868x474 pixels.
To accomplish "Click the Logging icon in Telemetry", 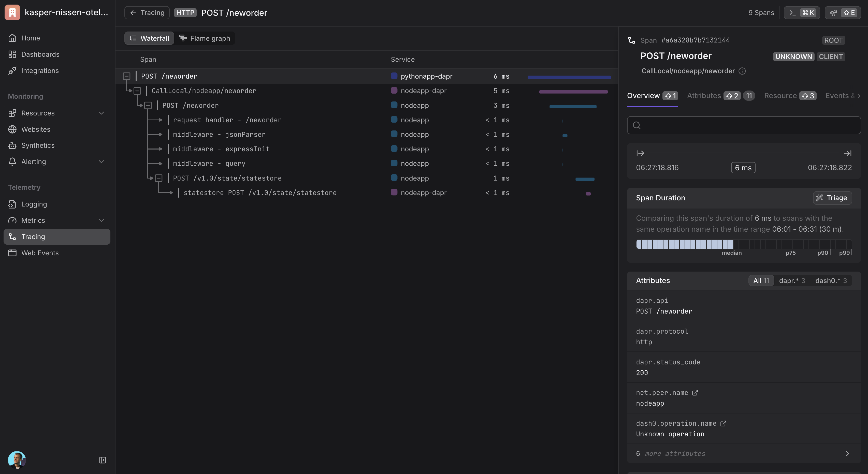I will click(12, 204).
